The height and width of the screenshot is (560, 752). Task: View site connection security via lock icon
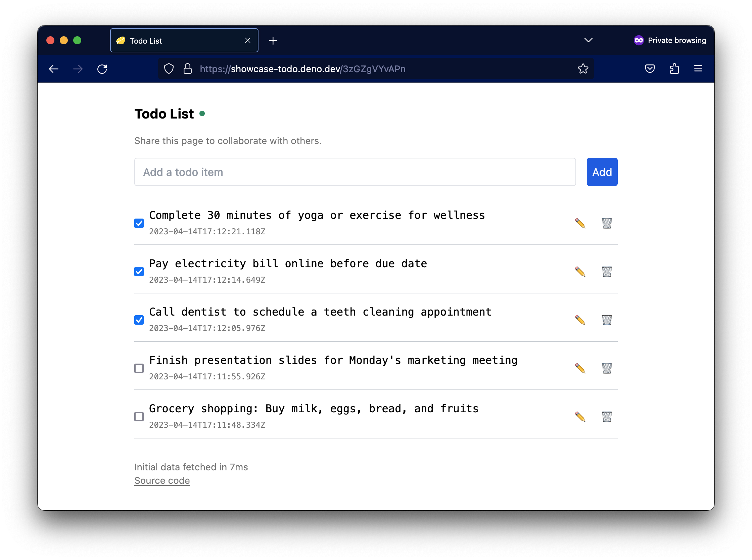[187, 69]
